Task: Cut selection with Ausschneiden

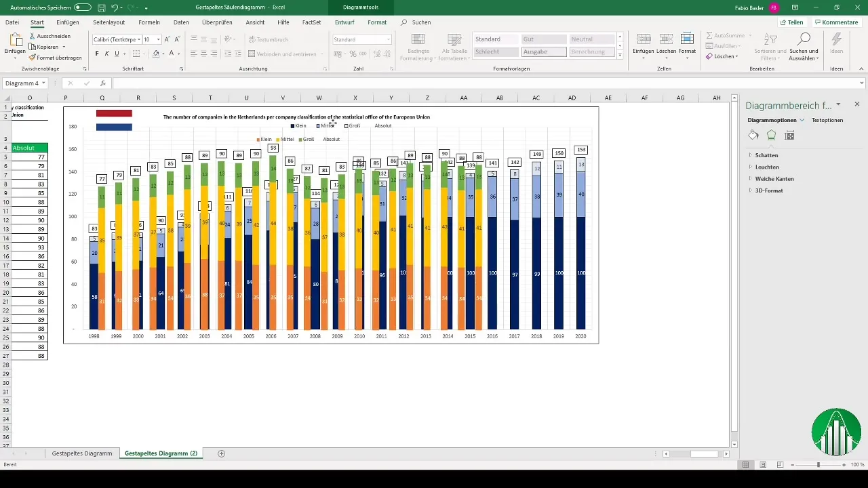Action: click(x=50, y=36)
